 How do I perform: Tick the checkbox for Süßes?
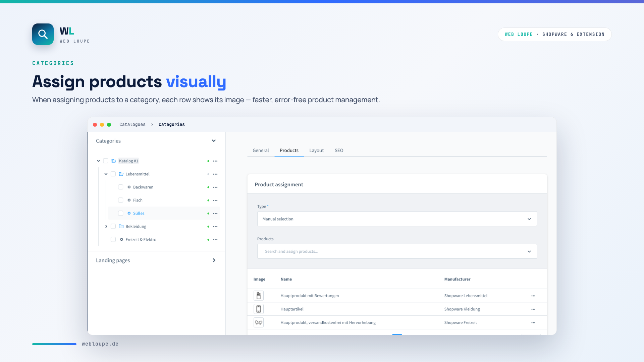pos(120,213)
